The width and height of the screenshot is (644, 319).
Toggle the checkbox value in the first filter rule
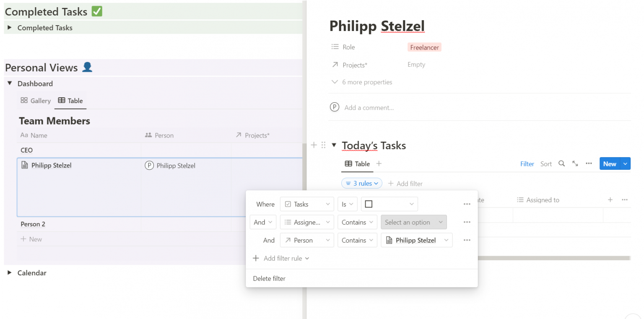[369, 204]
